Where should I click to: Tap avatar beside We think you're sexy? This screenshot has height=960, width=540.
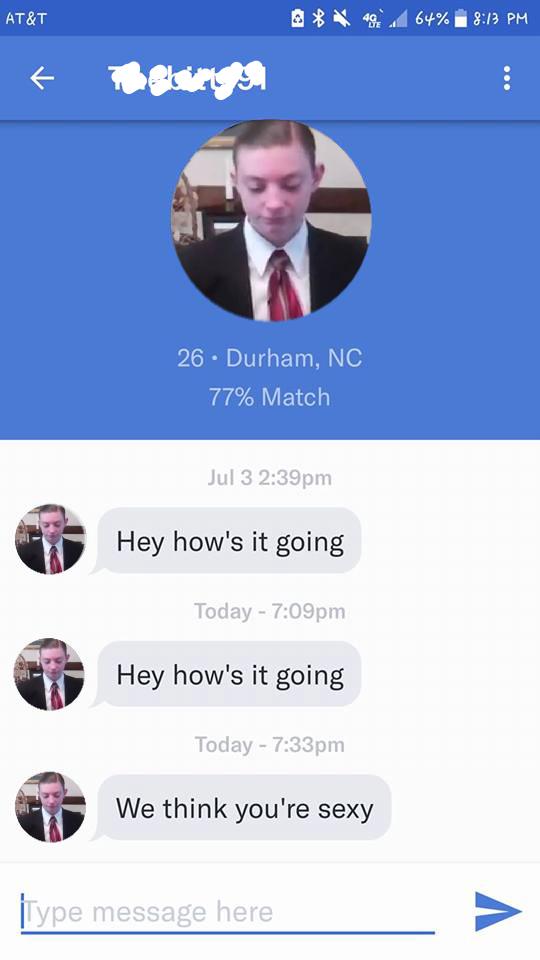point(50,807)
